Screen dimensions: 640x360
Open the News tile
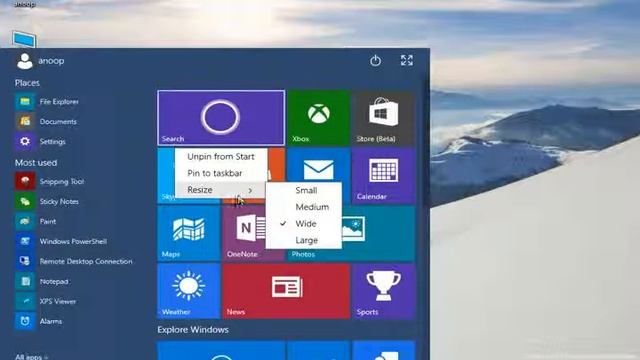pos(286,291)
